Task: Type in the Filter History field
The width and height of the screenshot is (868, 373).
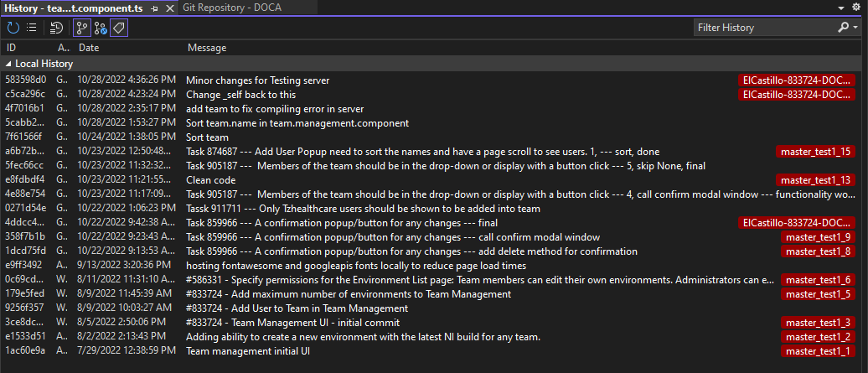Action: pos(762,28)
